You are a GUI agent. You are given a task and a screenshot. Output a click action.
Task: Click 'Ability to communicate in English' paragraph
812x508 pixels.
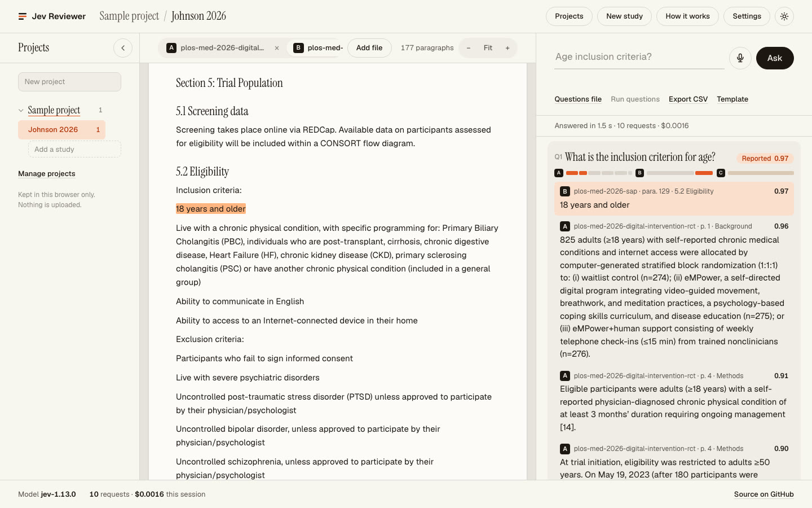pyautogui.click(x=240, y=301)
